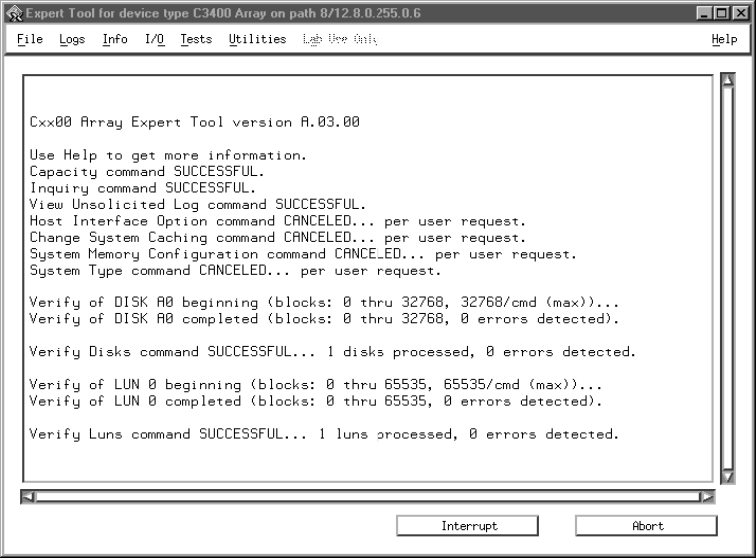Click the window title bar text
This screenshot has height=558, width=756.
coord(224,13)
